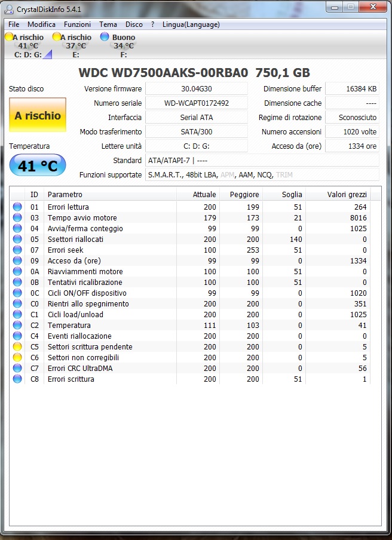Image resolution: width=392 pixels, height=540 pixels.
Task: Open the Modifica menu
Action: [41, 24]
